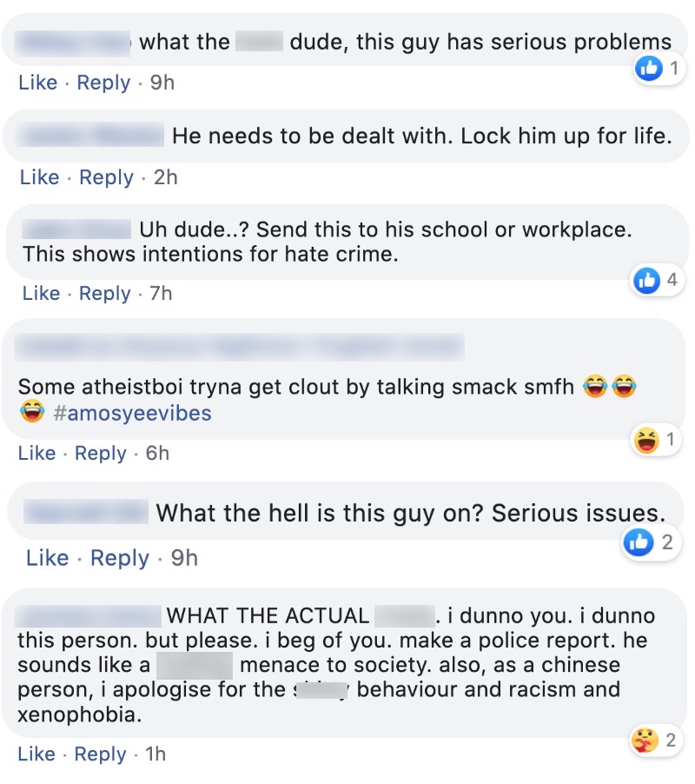Like the 'make a police report' comment
The image size is (695, 784).
pyautogui.click(x=36, y=754)
